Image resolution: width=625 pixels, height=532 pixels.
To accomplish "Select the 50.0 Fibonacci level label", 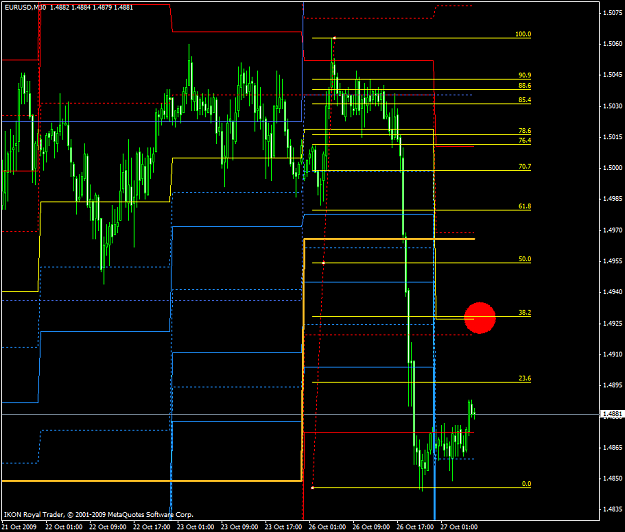I will point(525,259).
